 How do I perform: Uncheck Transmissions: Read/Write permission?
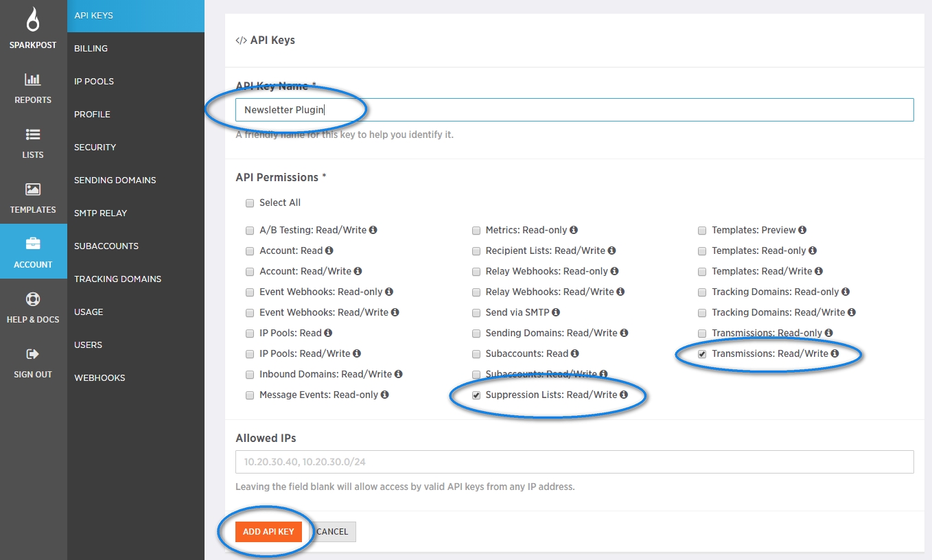[702, 354]
